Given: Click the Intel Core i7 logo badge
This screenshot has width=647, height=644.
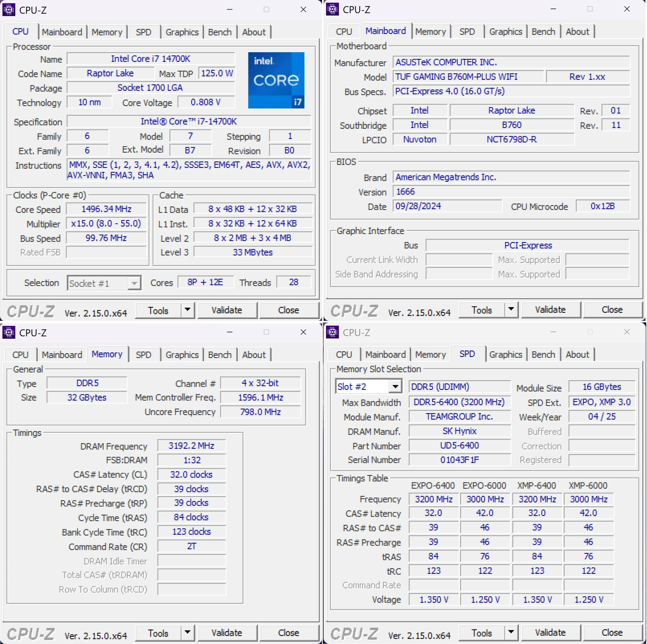Looking at the screenshot, I should tap(276, 80).
